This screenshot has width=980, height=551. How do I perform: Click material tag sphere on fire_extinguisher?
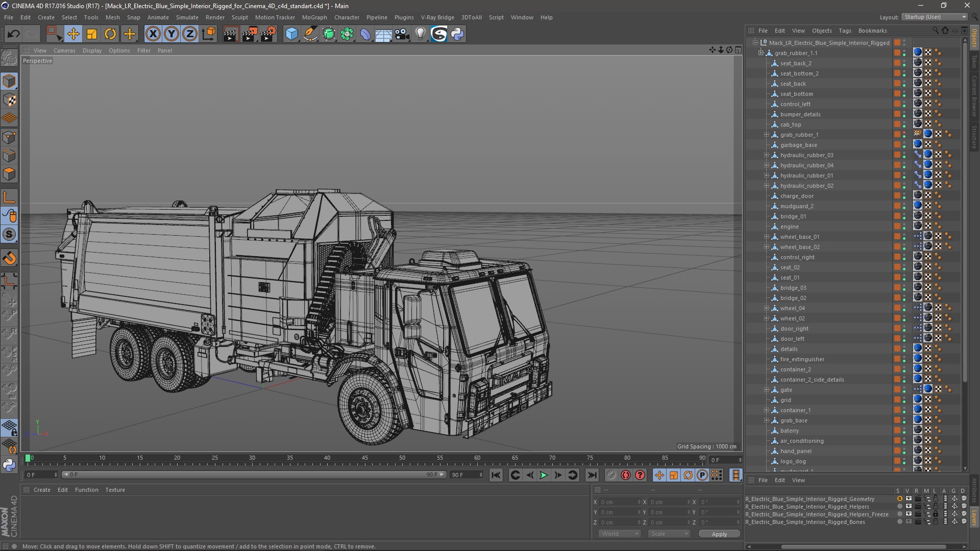917,359
